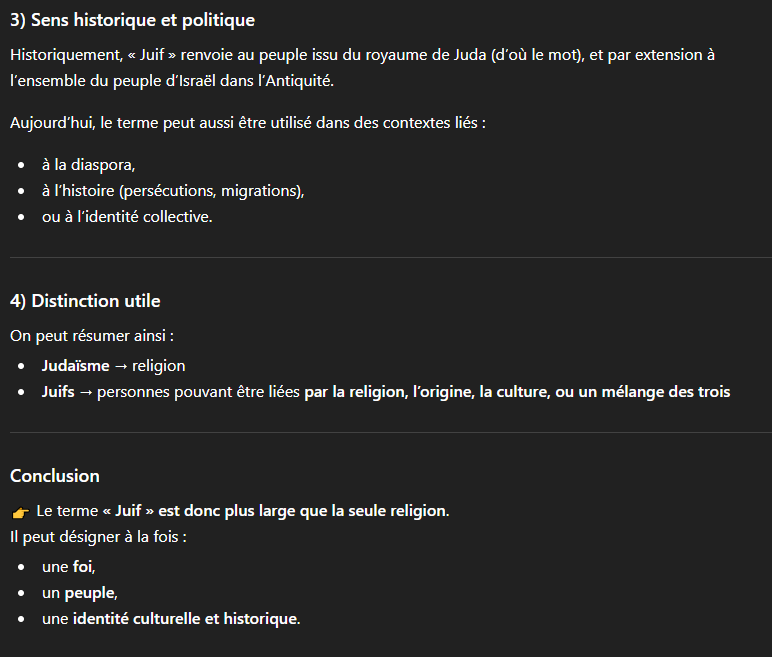The width and height of the screenshot is (772, 657).
Task: Click the bold word "Juifs" in the list
Action: [58, 392]
